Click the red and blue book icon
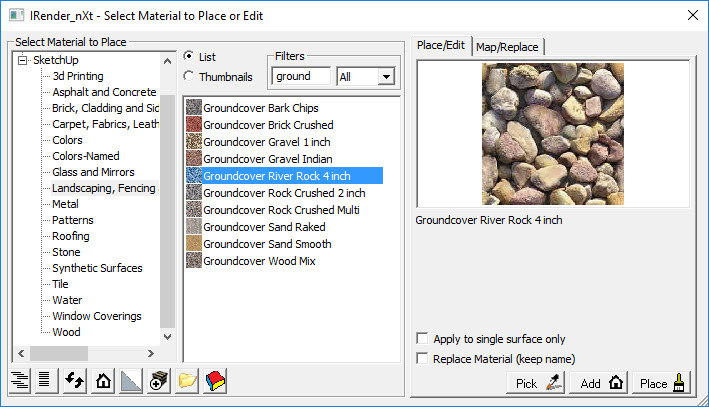709x407 pixels. (216, 381)
